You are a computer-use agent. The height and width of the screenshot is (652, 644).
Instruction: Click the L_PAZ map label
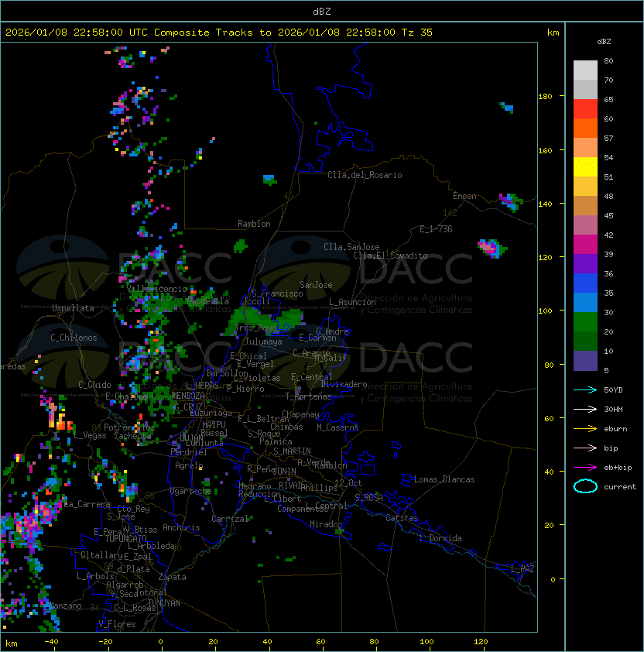point(522,569)
